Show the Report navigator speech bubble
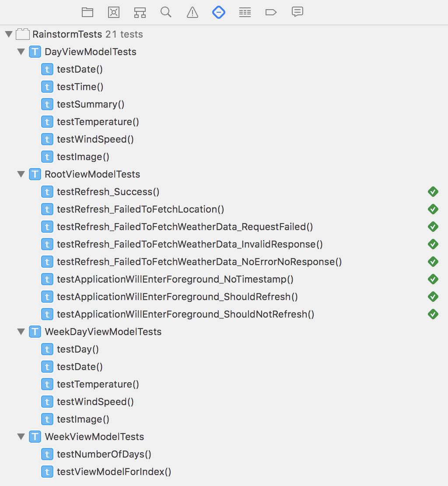 pyautogui.click(x=297, y=12)
